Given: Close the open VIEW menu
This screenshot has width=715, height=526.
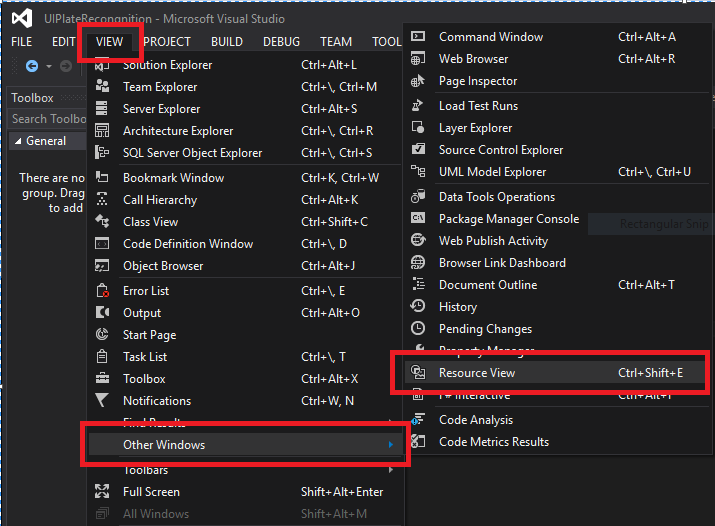Looking at the screenshot, I should click(x=109, y=42).
